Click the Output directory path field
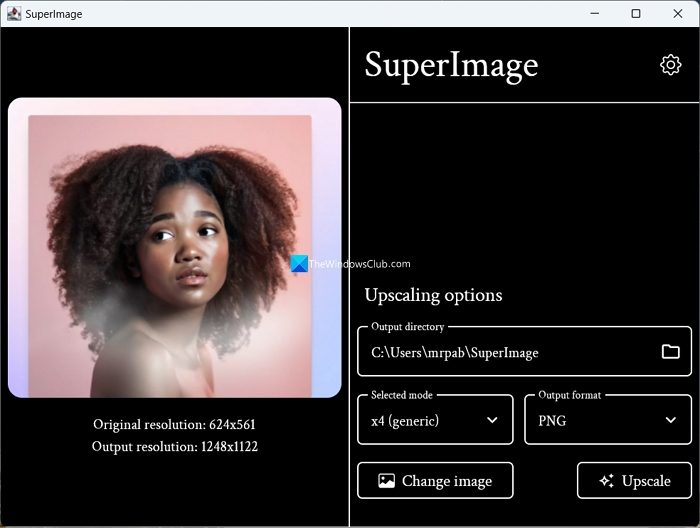The image size is (700, 528). click(525, 352)
